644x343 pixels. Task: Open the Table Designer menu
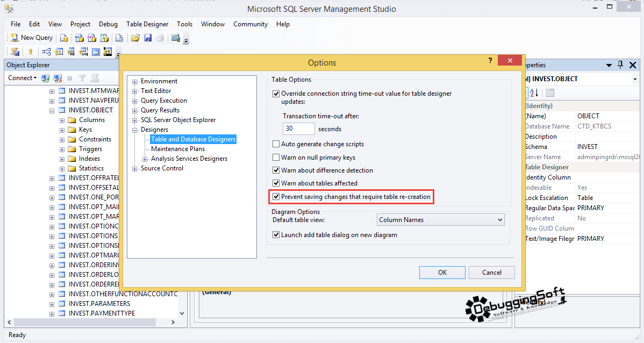(147, 24)
